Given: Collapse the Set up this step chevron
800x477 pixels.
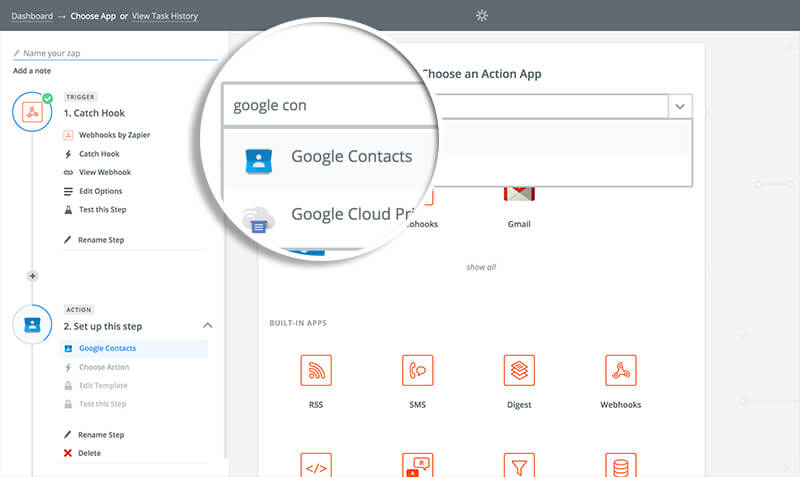Looking at the screenshot, I should (x=208, y=325).
